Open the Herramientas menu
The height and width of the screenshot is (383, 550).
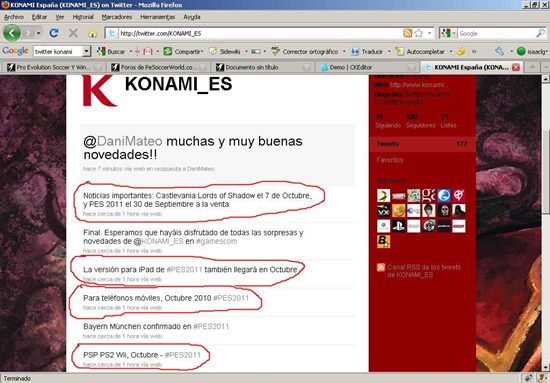click(157, 17)
